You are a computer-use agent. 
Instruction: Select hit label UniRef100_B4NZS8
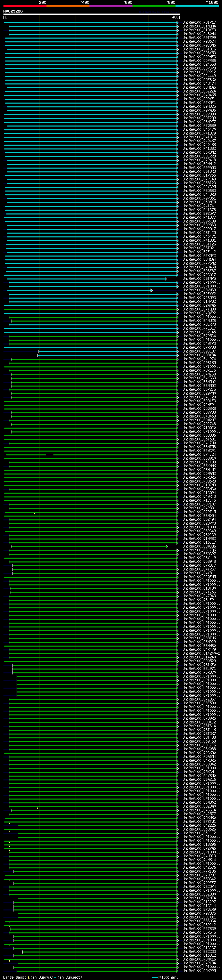(x=199, y=374)
